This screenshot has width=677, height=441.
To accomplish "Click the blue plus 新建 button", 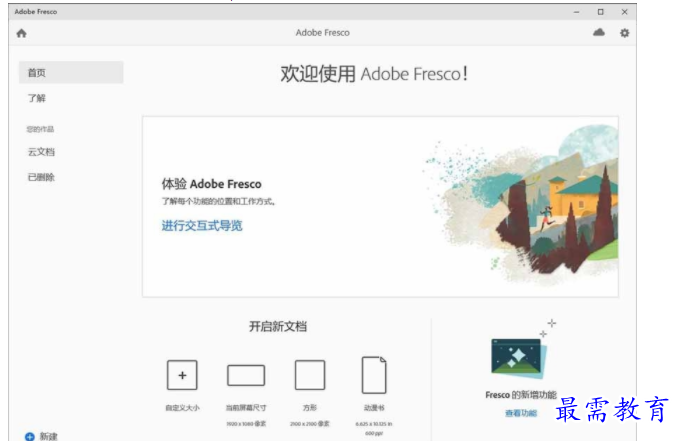I will (41, 436).
